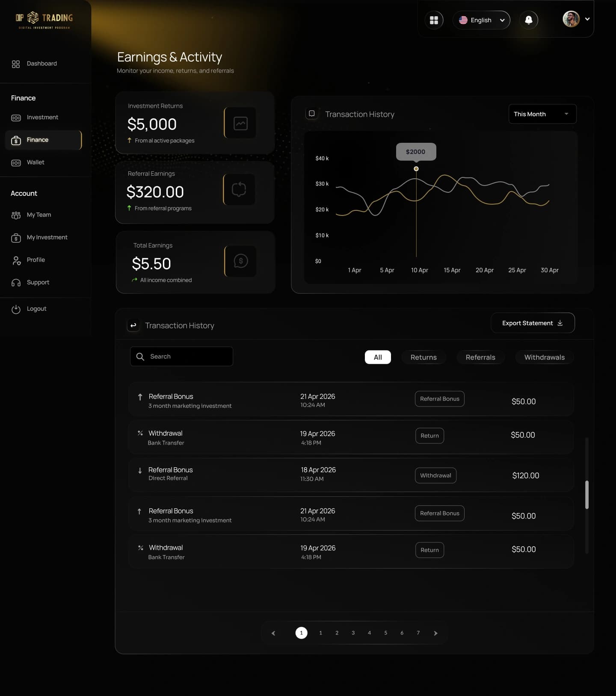Jump to page 5 in pagination

coord(386,633)
